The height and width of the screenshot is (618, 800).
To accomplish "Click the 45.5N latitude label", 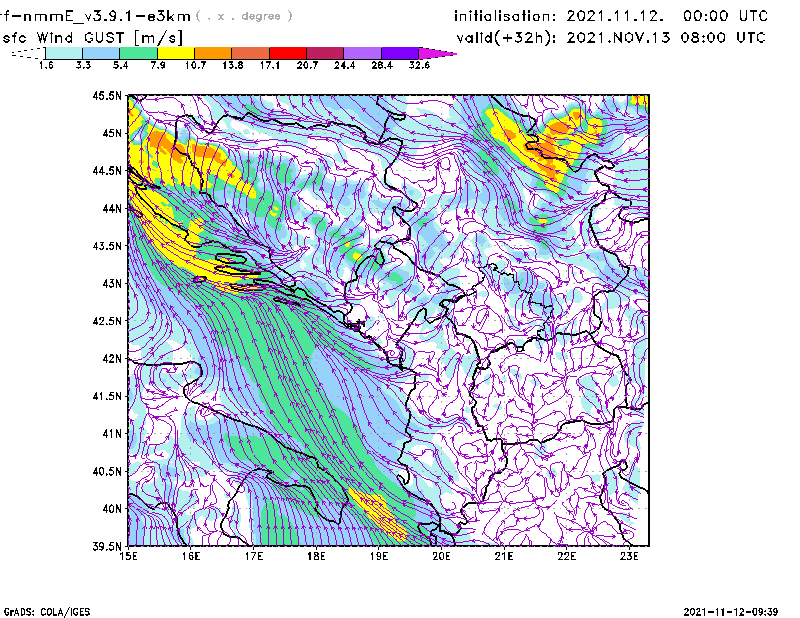I will (x=107, y=95).
